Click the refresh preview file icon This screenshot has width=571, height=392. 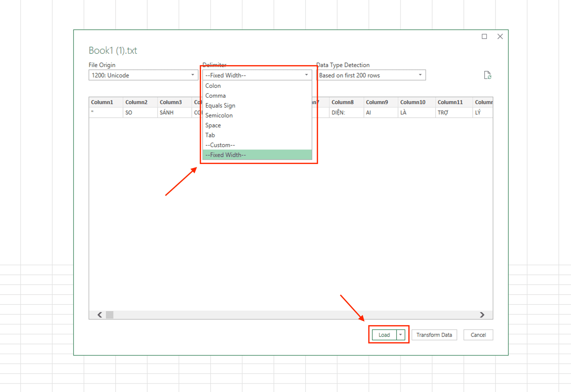tap(487, 75)
